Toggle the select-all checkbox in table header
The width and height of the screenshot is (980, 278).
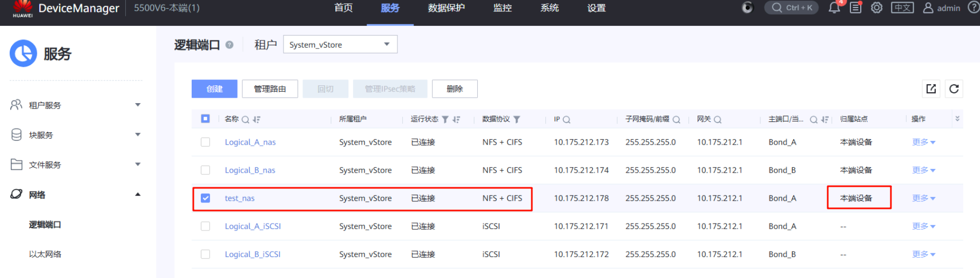point(205,119)
